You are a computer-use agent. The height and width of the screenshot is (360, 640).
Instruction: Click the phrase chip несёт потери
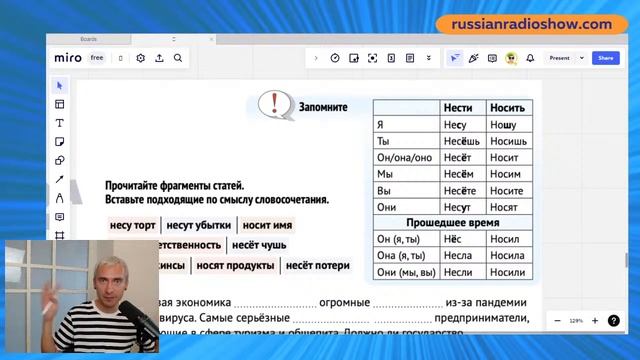tap(318, 266)
